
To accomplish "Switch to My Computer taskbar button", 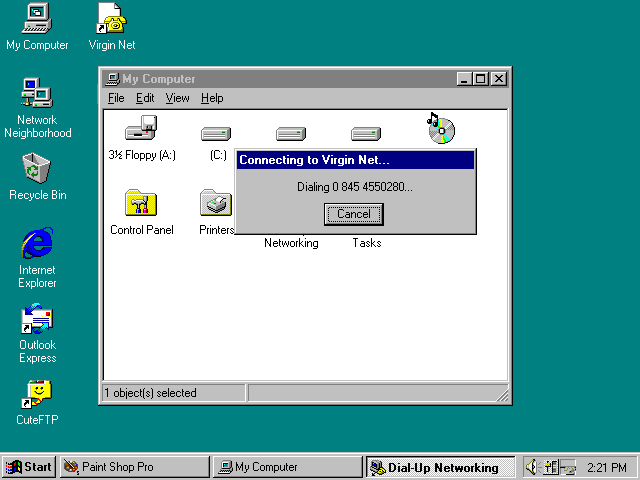I will (x=287, y=467).
